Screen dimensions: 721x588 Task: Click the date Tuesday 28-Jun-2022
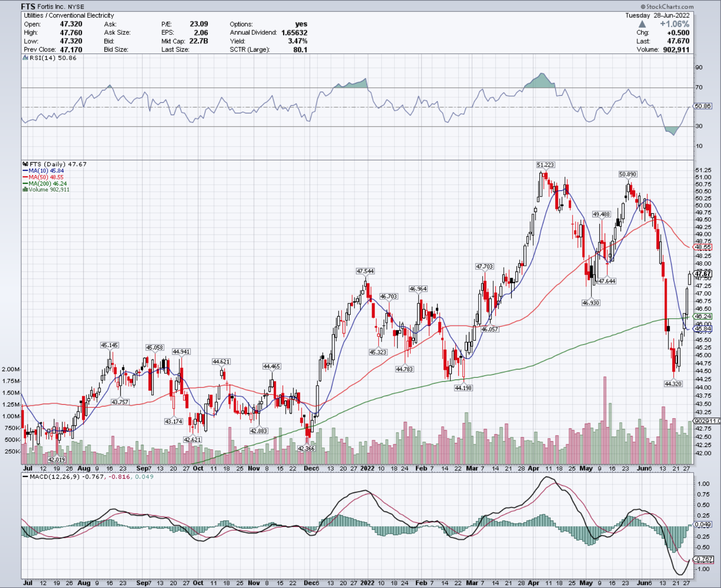657,15
